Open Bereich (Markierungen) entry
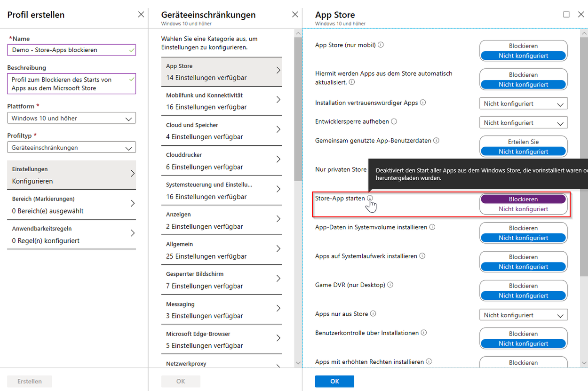Viewport: 588px width, 391px height. pyautogui.click(x=72, y=205)
